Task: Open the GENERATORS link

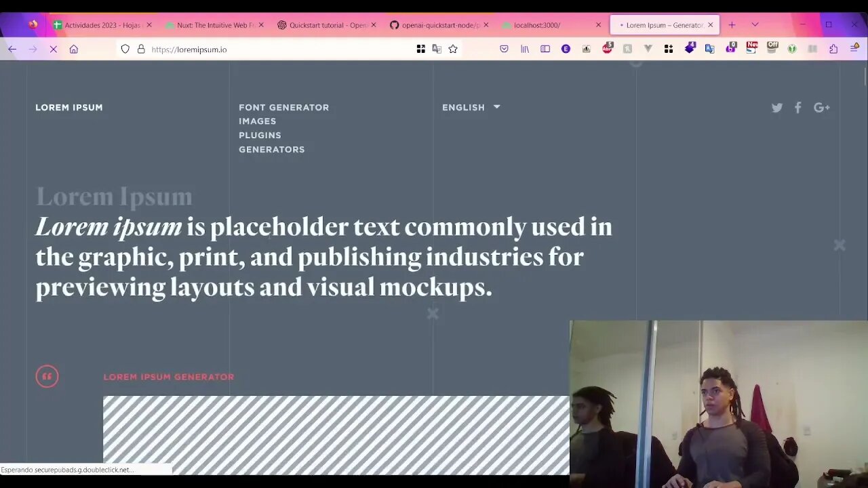Action: click(271, 150)
